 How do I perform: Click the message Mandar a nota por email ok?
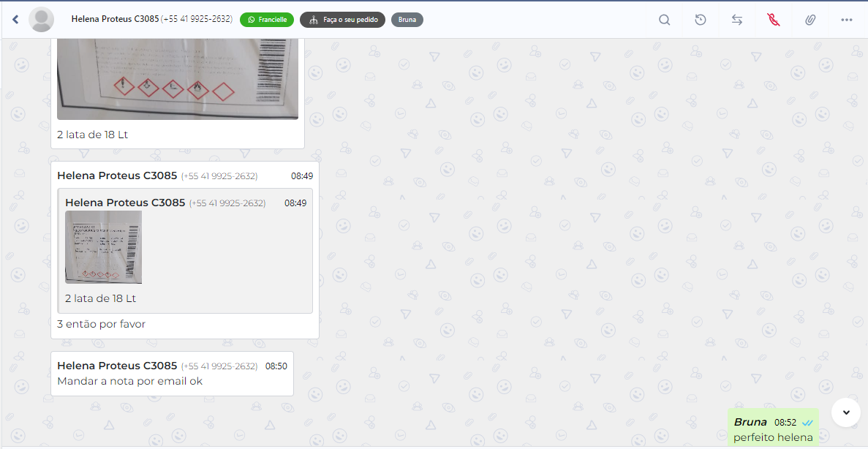click(x=129, y=381)
